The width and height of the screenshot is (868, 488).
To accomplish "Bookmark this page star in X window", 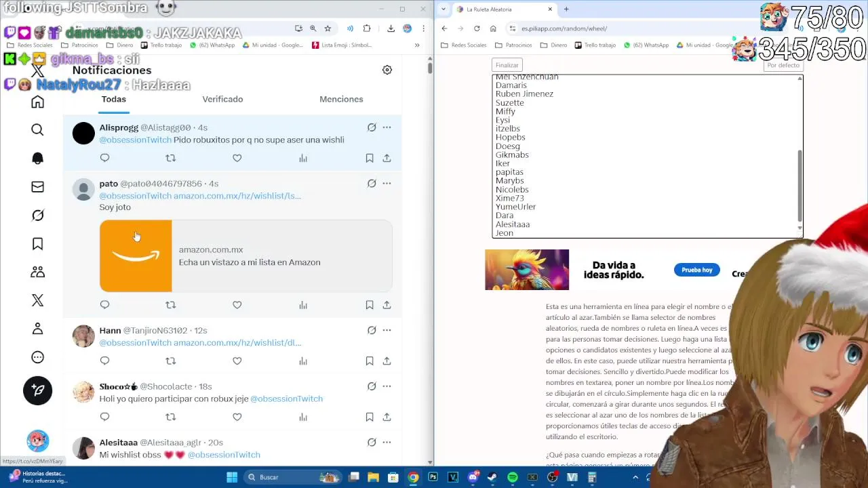I will point(328,28).
